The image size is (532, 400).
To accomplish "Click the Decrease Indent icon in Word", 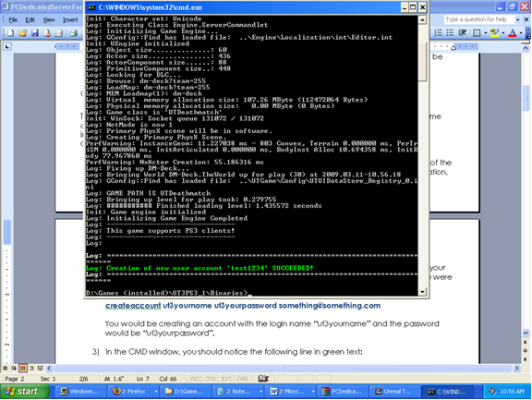I will tap(462, 33).
